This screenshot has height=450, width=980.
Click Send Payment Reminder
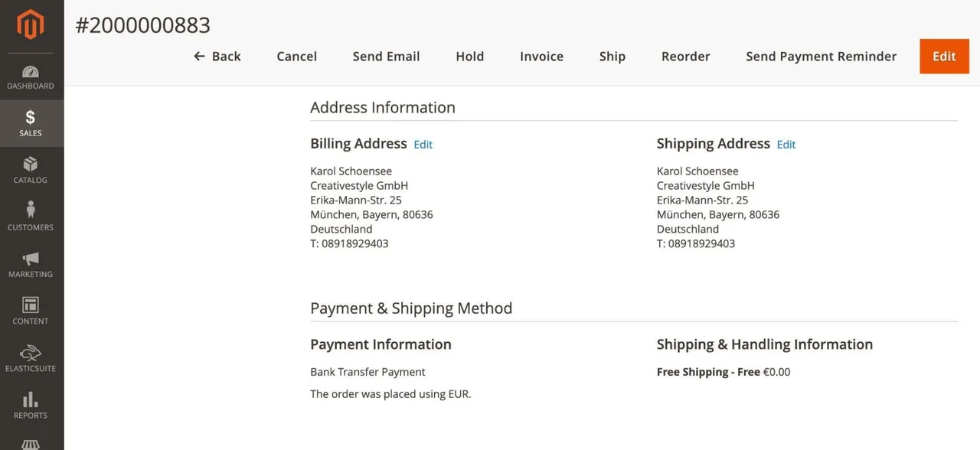point(822,56)
